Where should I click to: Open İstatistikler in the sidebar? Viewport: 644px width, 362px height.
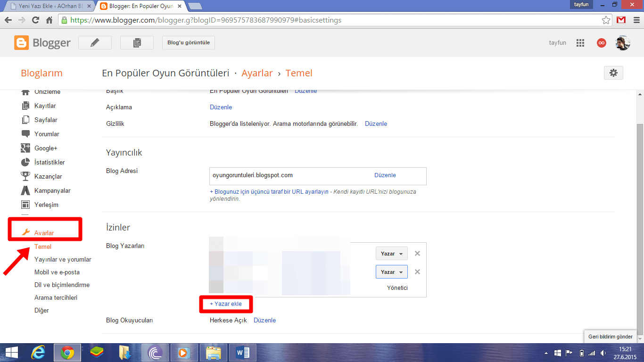[50, 163]
